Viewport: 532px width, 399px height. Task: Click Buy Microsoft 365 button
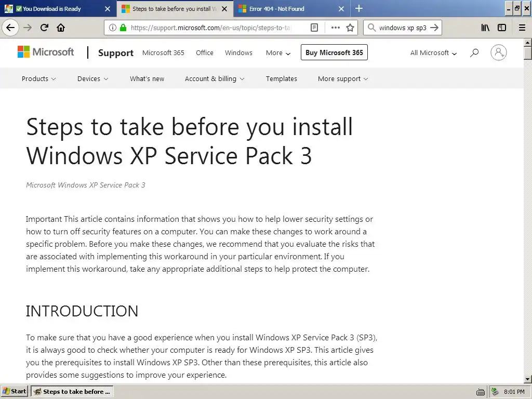point(334,52)
